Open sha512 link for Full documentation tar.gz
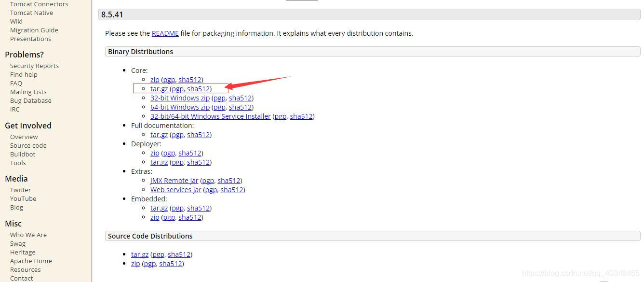This screenshot has width=644, height=282. point(198,135)
